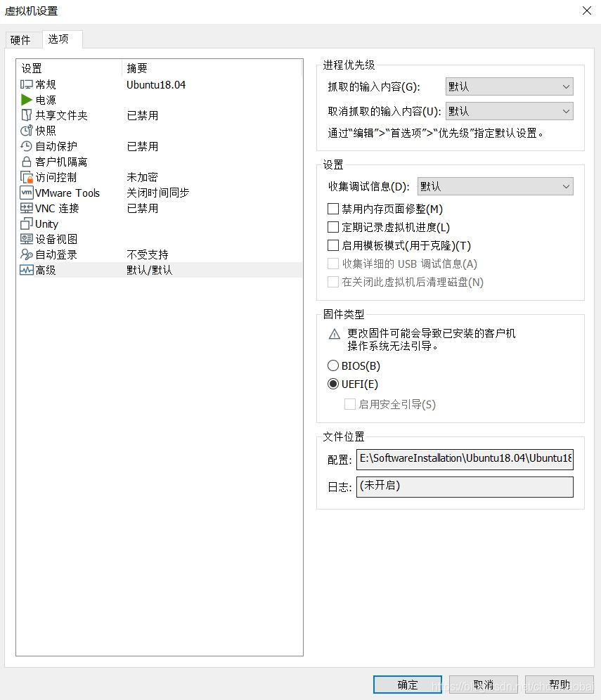The height and width of the screenshot is (700, 601).
Task: Expand the 收集调试信息(D) dropdown
Action: 495,186
